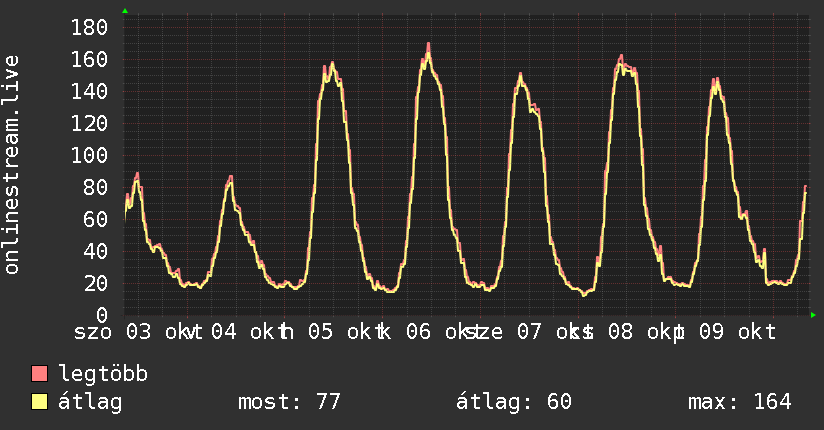This screenshot has width=824, height=430.
Task: Click the 'átlag: 60' average statistic
Action: point(513,402)
